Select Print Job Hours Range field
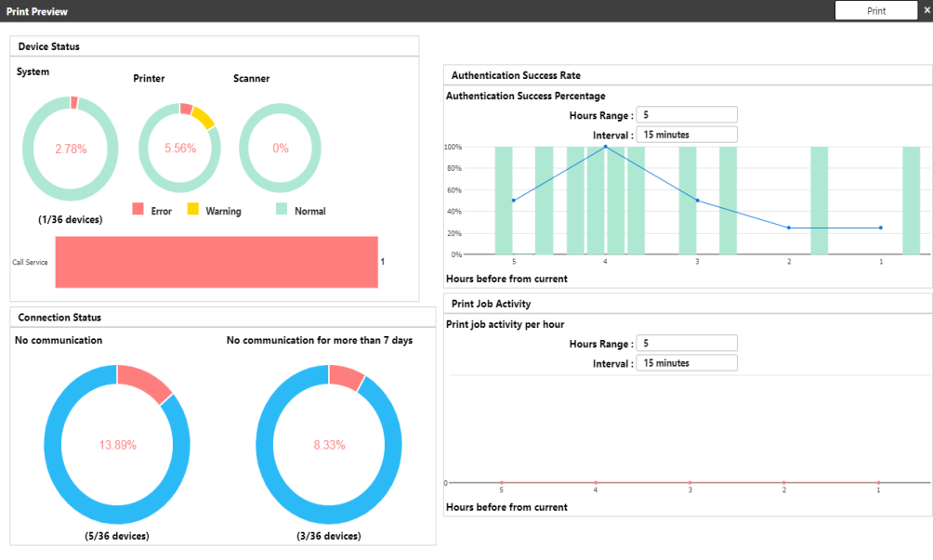The image size is (933, 560). click(687, 343)
